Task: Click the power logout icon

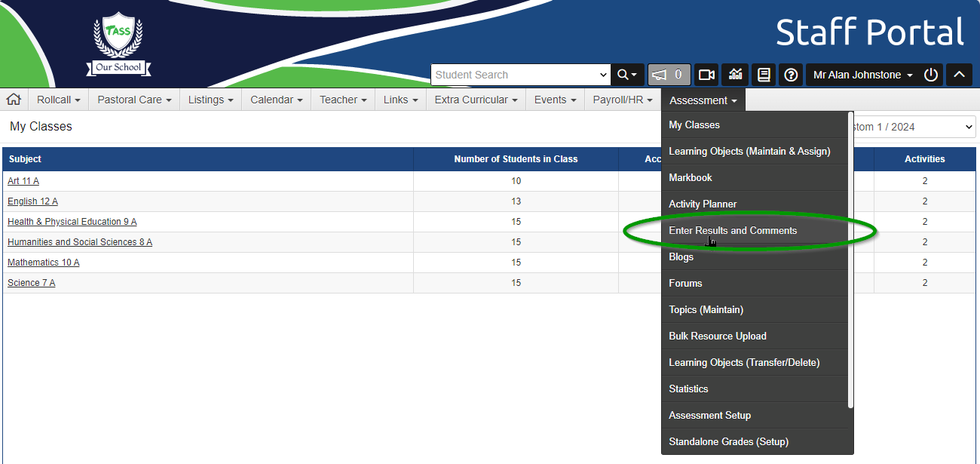Action: coord(931,75)
